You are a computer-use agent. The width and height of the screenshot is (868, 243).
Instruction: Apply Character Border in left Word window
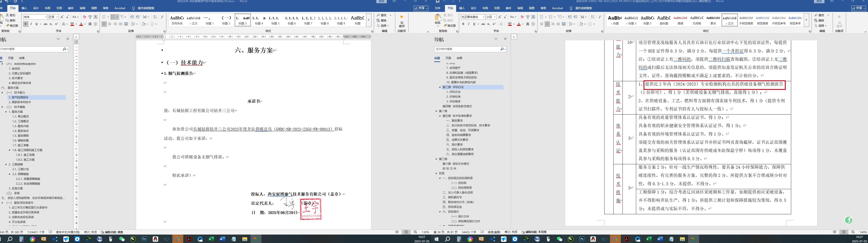pyautogui.click(x=96, y=17)
